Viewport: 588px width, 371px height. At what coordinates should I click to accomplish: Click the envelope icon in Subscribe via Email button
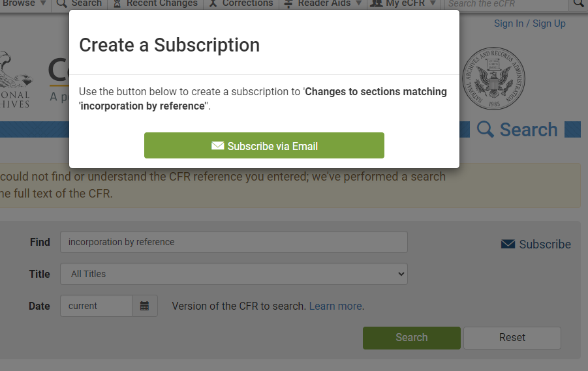pos(218,146)
